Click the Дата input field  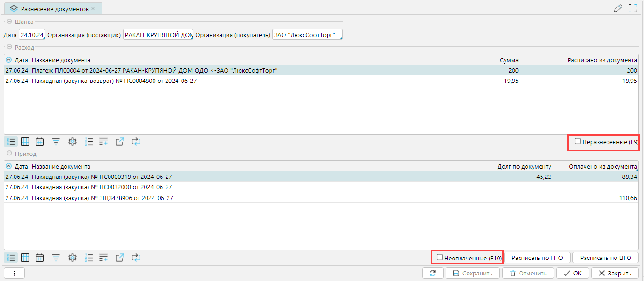32,35
